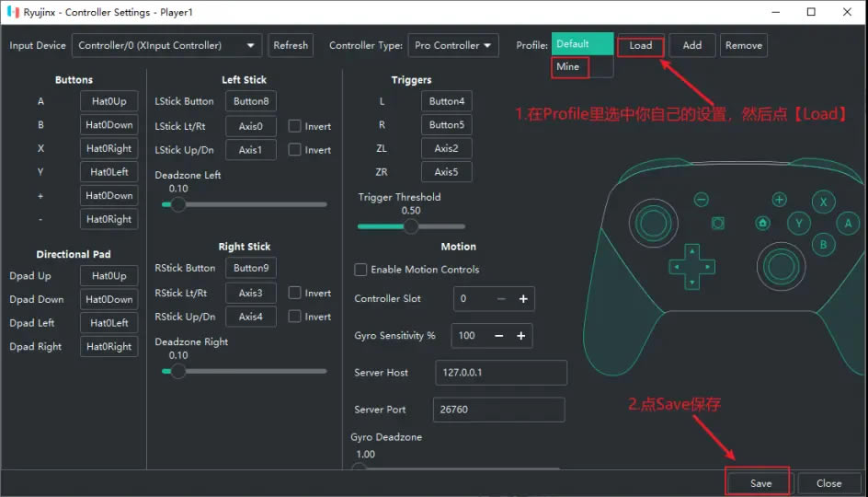Select the Default profile entry
Viewport: 868px width, 497px height.
tap(582, 44)
